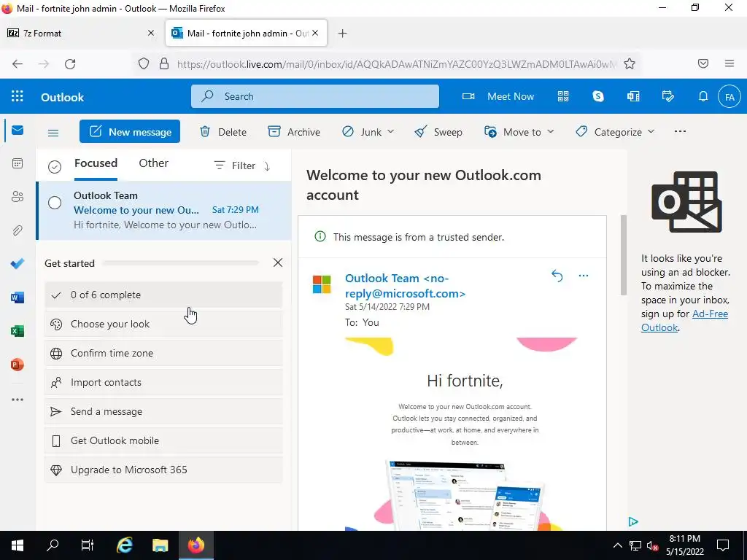The image size is (747, 560).
Task: Close the 7z Format browser tab
Action: coord(150,34)
